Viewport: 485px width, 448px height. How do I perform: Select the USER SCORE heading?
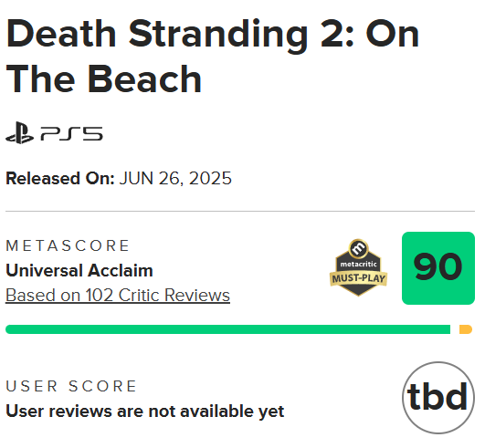71,386
